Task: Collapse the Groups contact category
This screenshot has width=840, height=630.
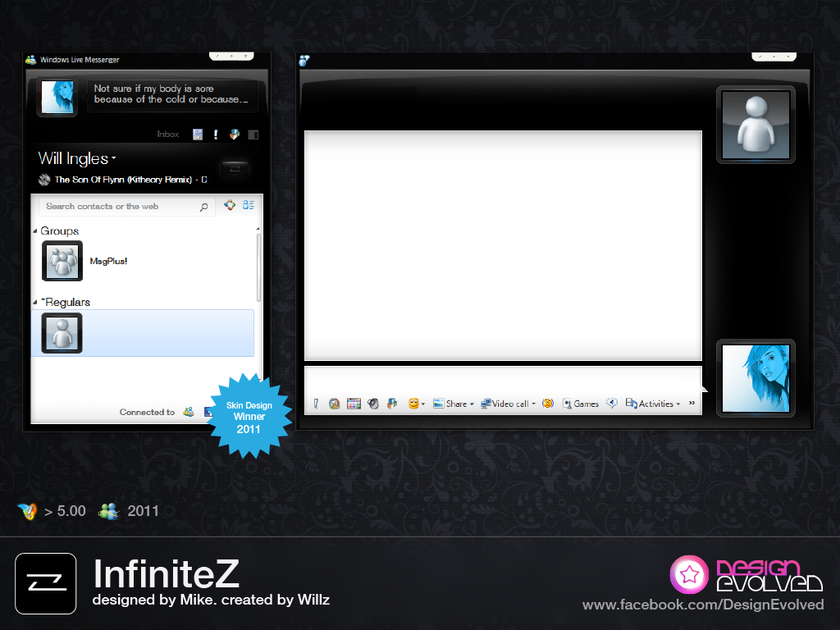Action: (35, 231)
